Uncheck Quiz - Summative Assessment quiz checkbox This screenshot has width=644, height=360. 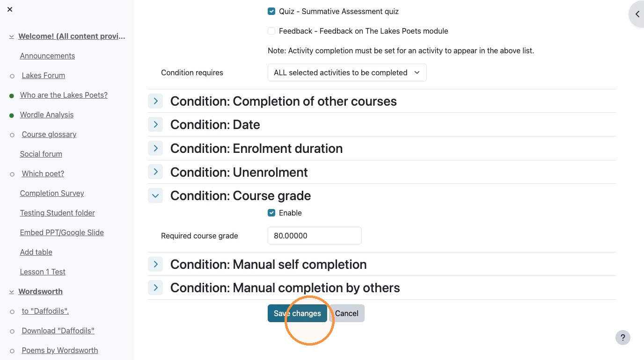click(x=271, y=11)
